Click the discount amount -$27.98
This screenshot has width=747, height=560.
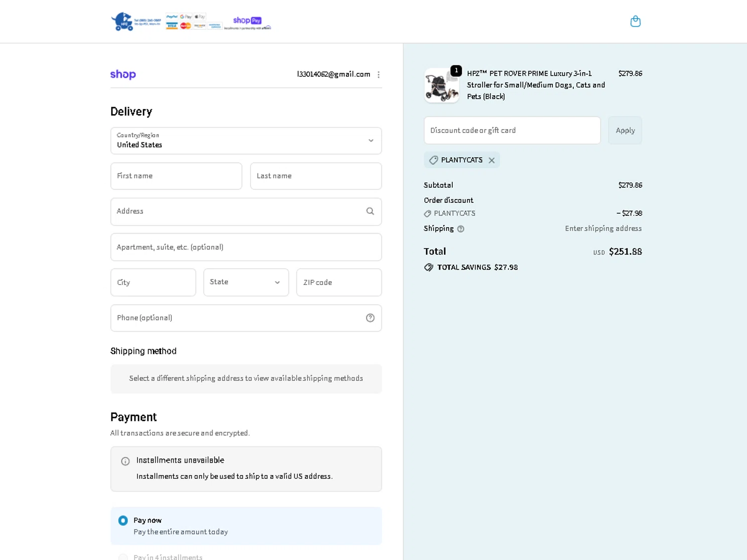[x=629, y=213]
